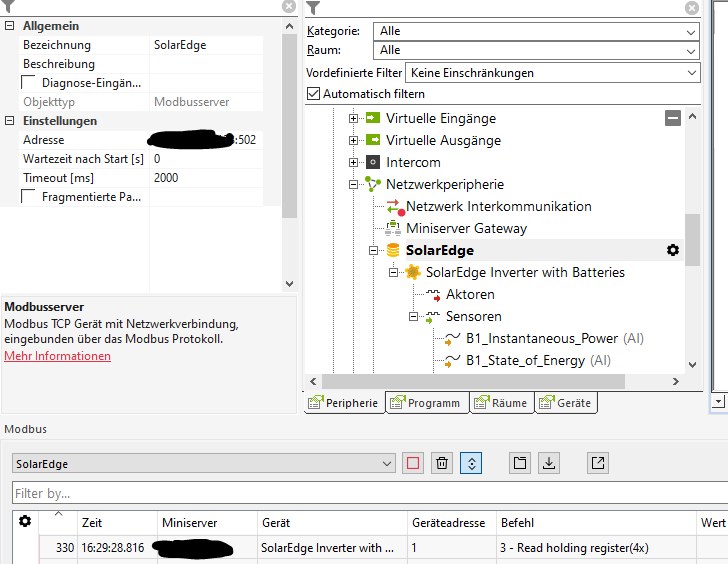Open file with folder icon in Modbus toolbar
Screen dimensions: 728x564
[x=520, y=463]
